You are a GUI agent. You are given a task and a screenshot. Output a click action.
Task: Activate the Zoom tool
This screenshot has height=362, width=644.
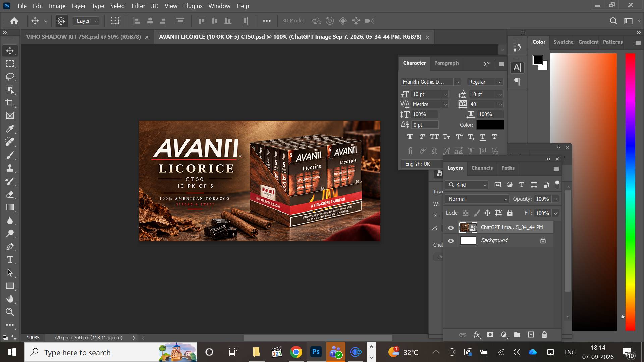point(10,312)
